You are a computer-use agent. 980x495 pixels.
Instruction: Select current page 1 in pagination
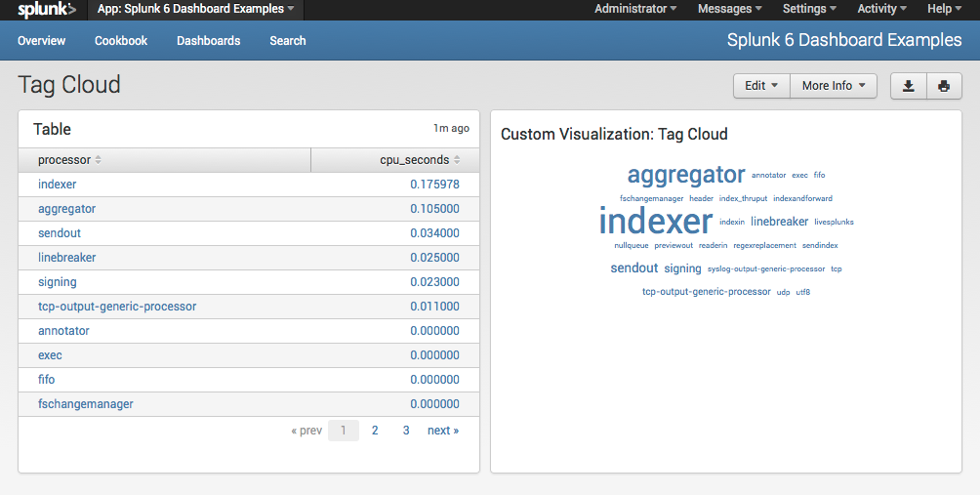pos(344,431)
